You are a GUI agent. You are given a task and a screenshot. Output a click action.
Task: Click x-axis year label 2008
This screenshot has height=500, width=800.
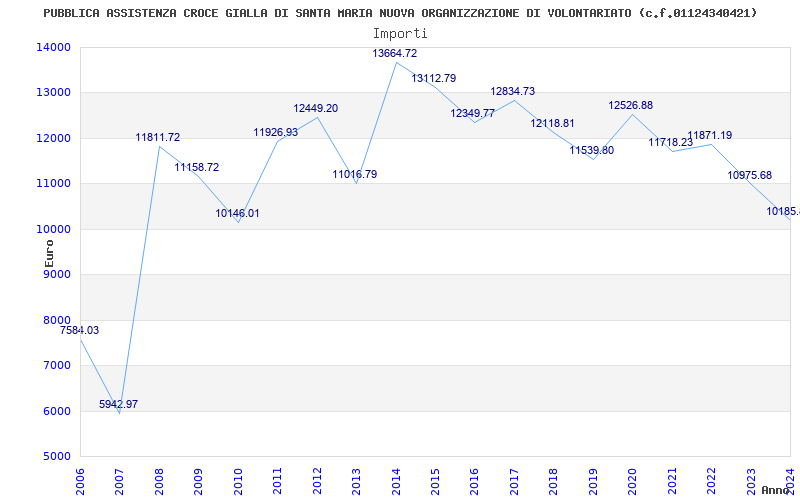coord(159,481)
